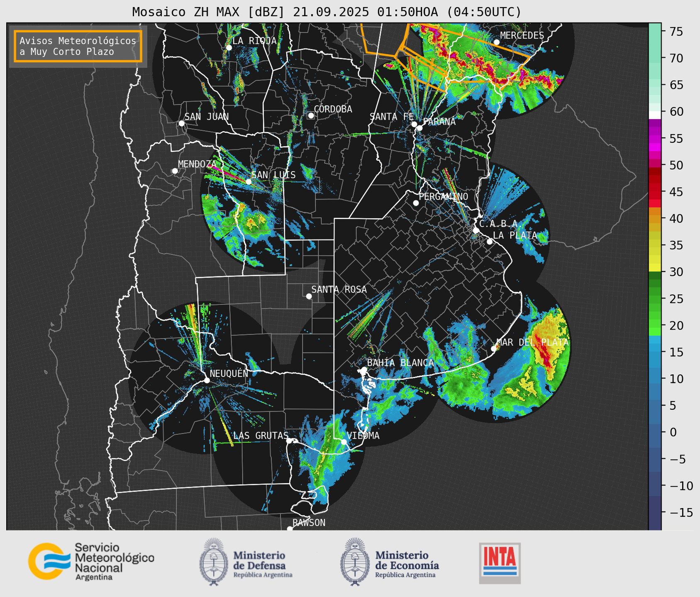This screenshot has height=597, width=700.
Task: Select the Mercedes city marker dot
Action: [x=496, y=42]
